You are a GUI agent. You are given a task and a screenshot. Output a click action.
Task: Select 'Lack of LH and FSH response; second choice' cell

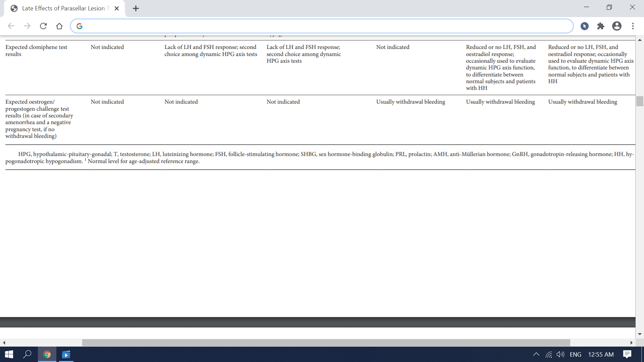[211, 51]
